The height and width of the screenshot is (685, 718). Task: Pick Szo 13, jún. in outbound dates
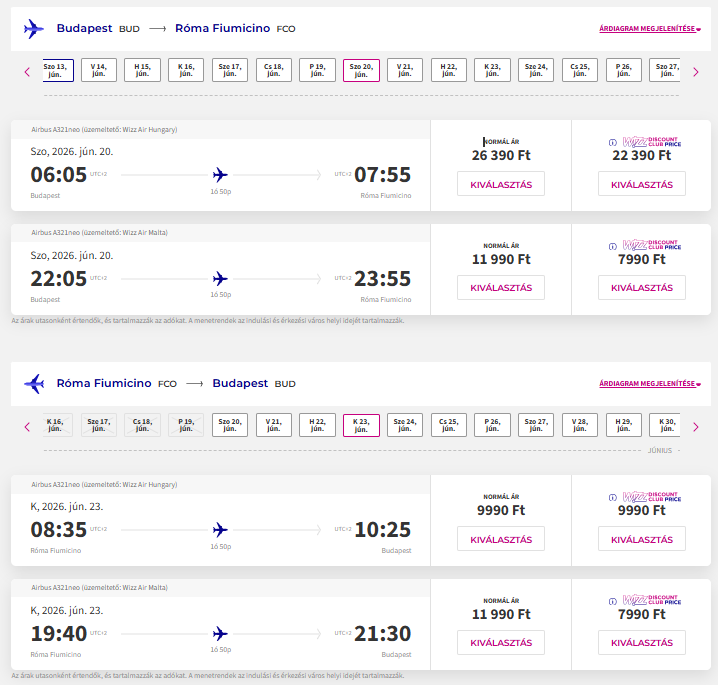(x=55, y=70)
